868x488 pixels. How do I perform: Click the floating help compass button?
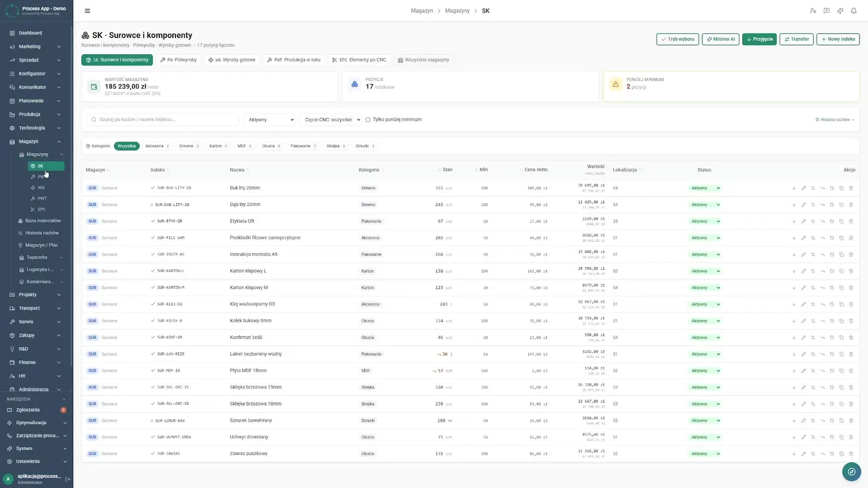(x=852, y=472)
